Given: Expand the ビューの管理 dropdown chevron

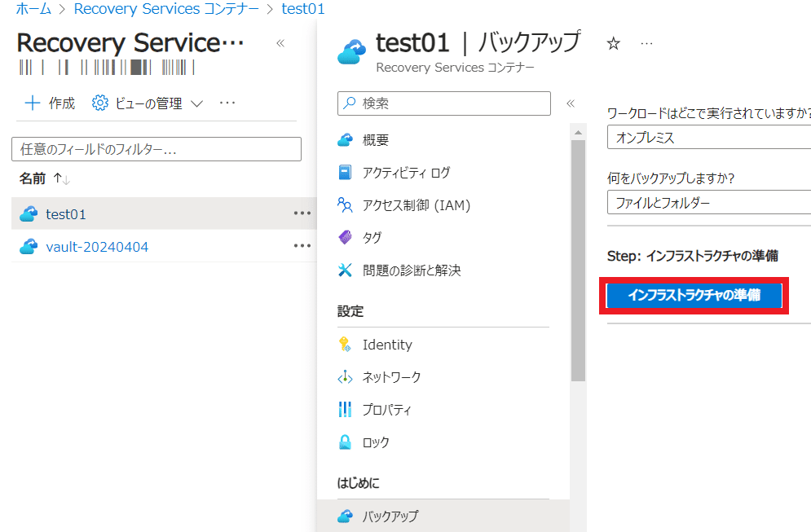Looking at the screenshot, I should point(196,104).
